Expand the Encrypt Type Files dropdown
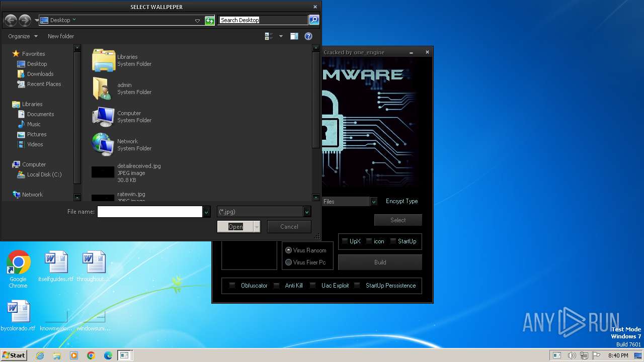Screen dimensions: 644x362 click(374, 202)
